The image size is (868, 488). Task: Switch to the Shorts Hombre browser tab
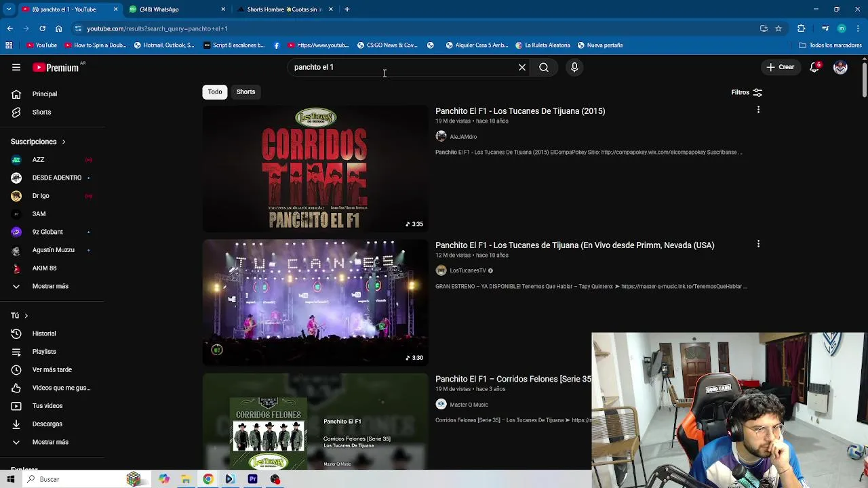point(285,9)
